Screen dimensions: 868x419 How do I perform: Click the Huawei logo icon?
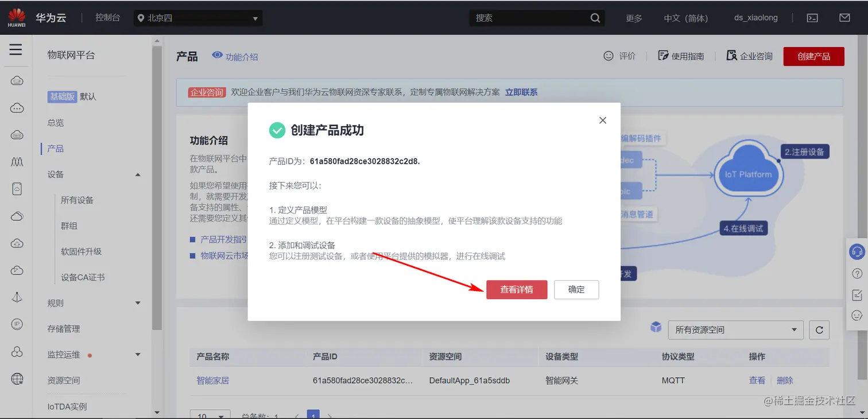[x=17, y=18]
